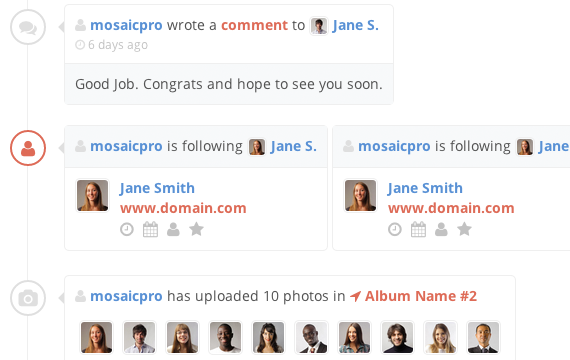Screen dimensions: 570x360
Task: Open calendar icon in first Jane Smith card
Action: (150, 229)
